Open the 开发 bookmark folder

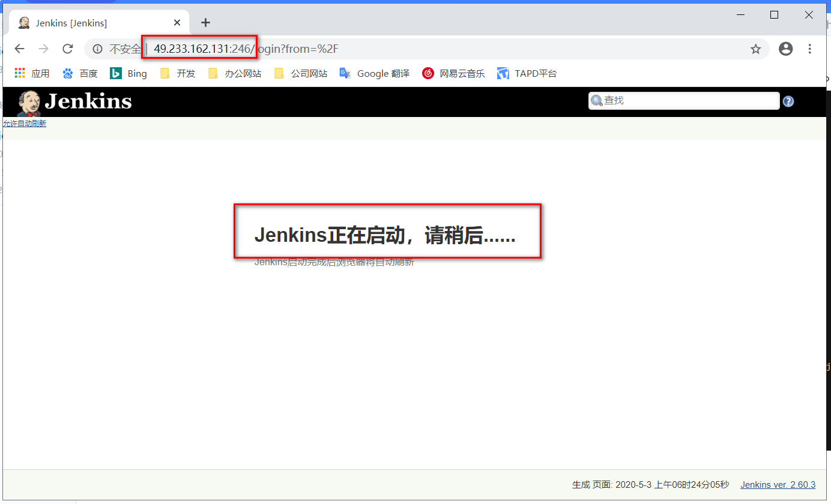click(x=178, y=73)
